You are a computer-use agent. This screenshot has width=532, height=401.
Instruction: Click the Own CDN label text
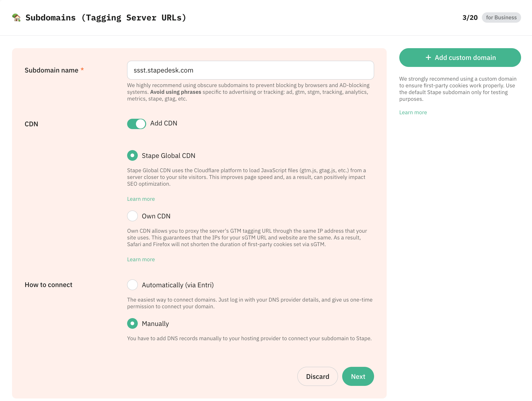156,216
